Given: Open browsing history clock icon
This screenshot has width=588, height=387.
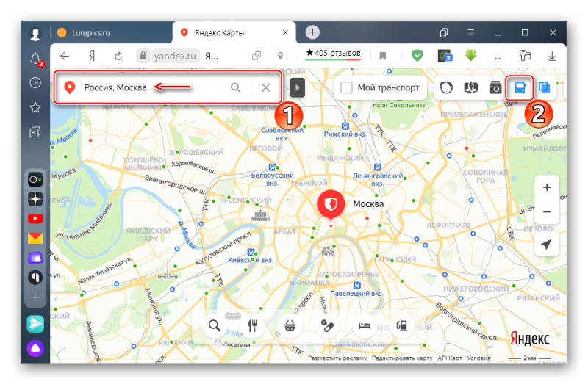Looking at the screenshot, I should click(35, 83).
